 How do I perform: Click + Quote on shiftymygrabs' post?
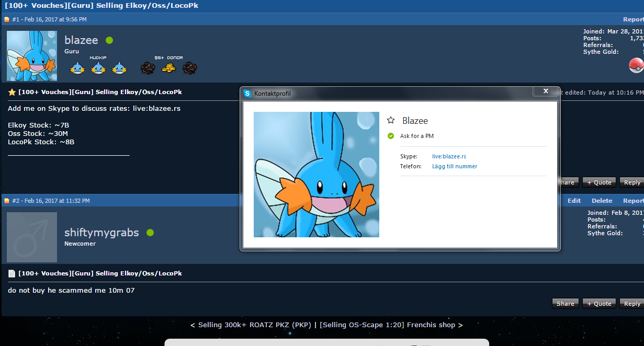coord(599,304)
